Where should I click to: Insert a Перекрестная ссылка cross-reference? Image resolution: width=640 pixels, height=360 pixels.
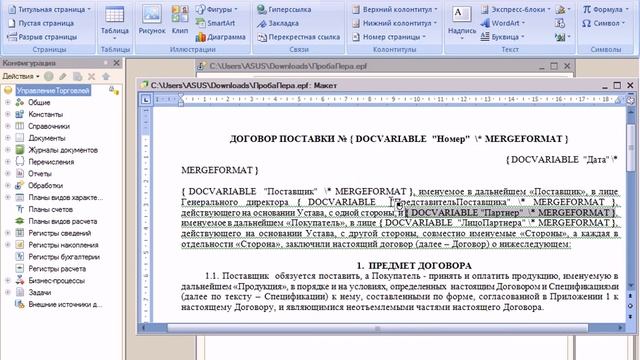(x=298, y=37)
